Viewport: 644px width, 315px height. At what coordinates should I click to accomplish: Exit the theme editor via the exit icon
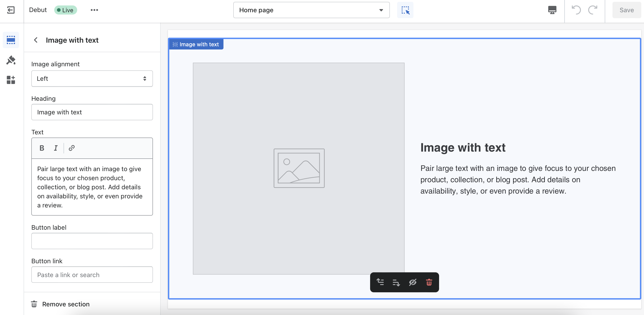click(11, 10)
